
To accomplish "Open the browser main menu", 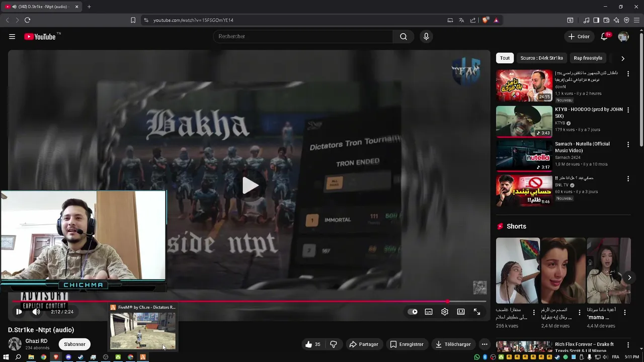I will pos(637,20).
